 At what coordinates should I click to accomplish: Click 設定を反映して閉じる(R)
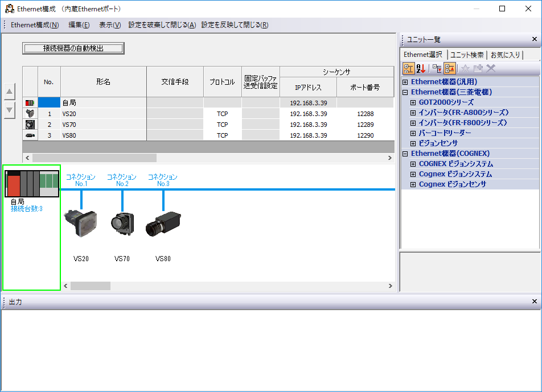(235, 25)
